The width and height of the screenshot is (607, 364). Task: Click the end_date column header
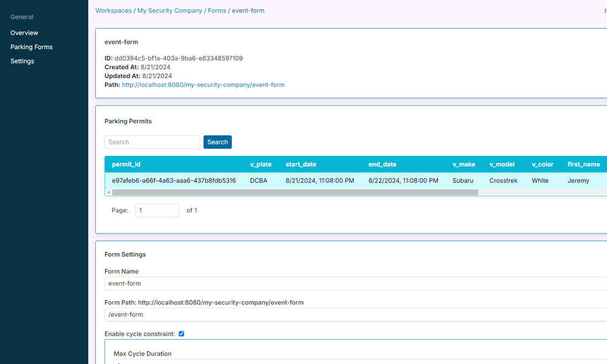point(382,164)
